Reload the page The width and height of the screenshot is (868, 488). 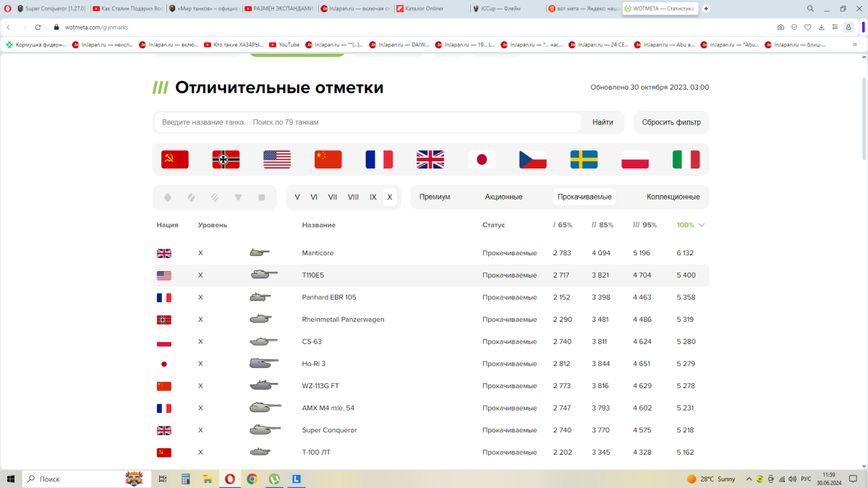tap(38, 27)
